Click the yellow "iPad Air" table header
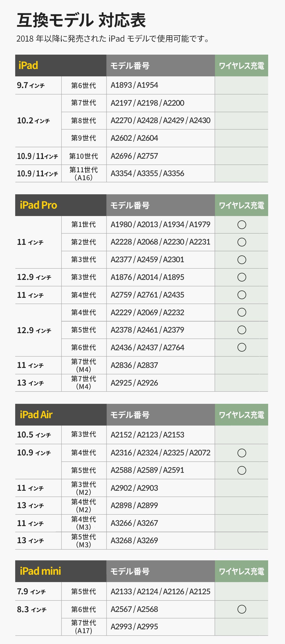Screen dimensions: 285x644 pos(36,415)
